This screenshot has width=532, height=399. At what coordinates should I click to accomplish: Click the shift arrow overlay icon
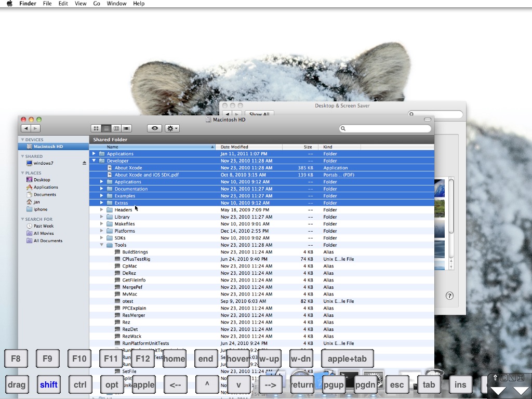(495, 378)
